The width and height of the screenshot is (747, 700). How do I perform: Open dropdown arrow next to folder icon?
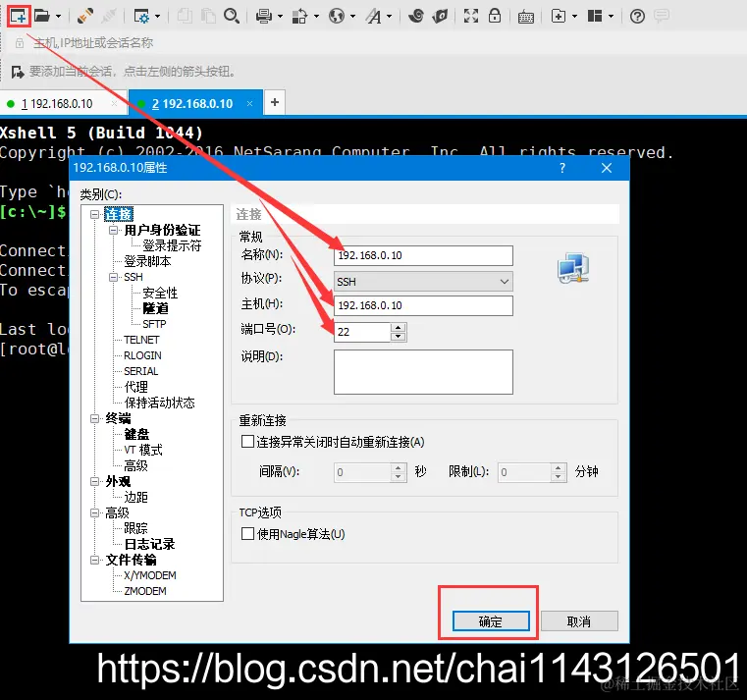click(58, 17)
